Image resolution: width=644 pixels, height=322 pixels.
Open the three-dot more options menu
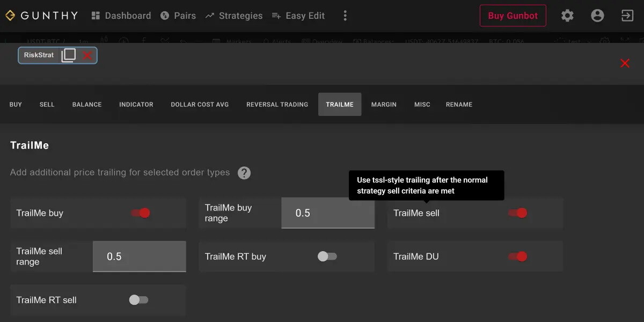pyautogui.click(x=345, y=16)
